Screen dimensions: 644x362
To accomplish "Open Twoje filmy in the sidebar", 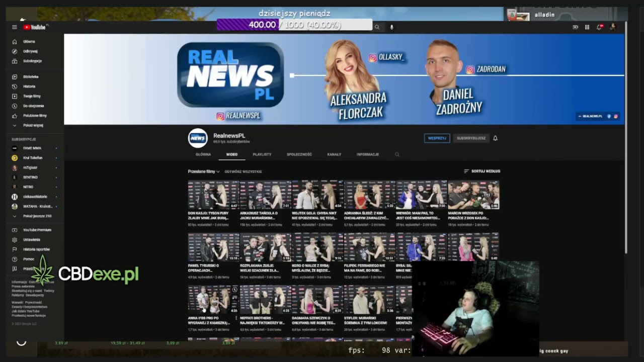I will tap(32, 96).
